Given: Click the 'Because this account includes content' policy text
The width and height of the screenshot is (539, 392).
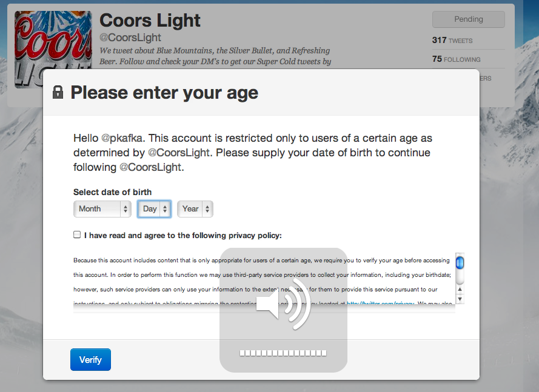Looking at the screenshot, I should [x=261, y=282].
